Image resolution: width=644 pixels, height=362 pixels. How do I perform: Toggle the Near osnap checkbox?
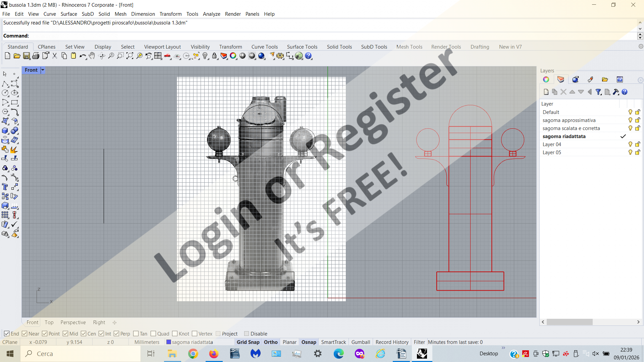pos(24,334)
